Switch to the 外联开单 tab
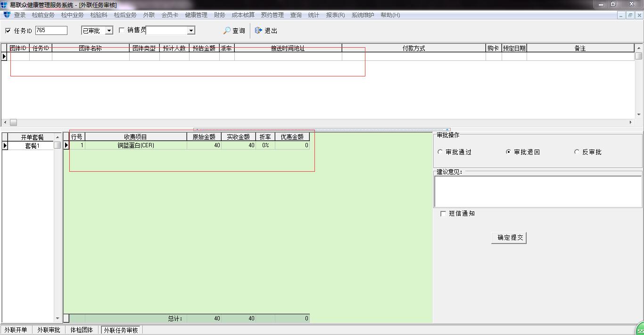This screenshot has height=335, width=644. (x=16, y=330)
